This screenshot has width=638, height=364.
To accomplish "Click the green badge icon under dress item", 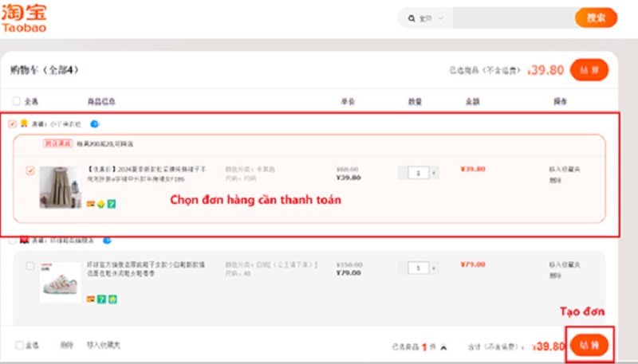I will tap(112, 204).
